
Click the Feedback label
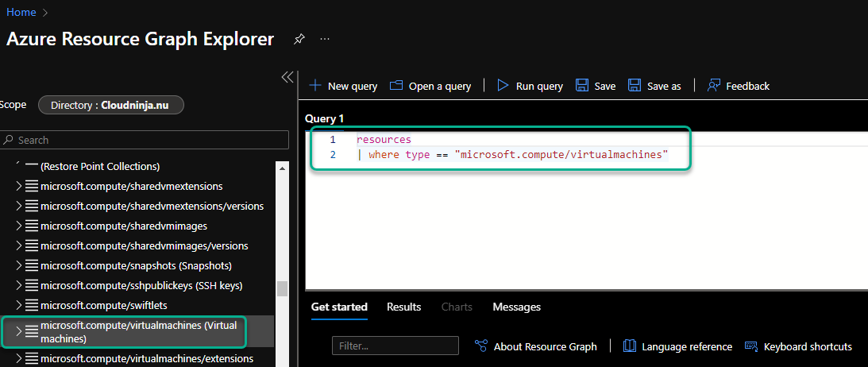click(748, 86)
